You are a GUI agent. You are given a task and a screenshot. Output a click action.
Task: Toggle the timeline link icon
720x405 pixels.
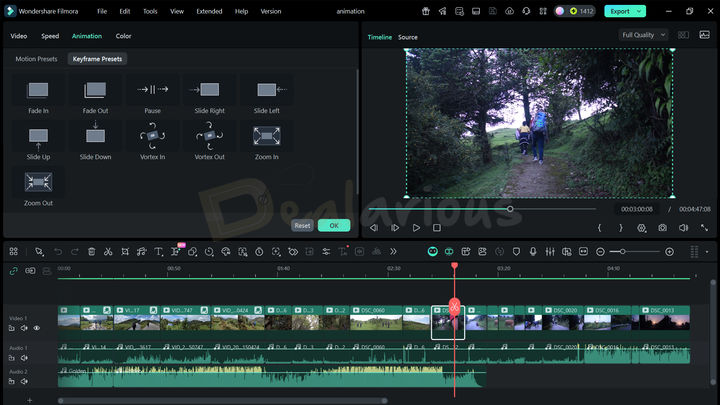coord(14,270)
